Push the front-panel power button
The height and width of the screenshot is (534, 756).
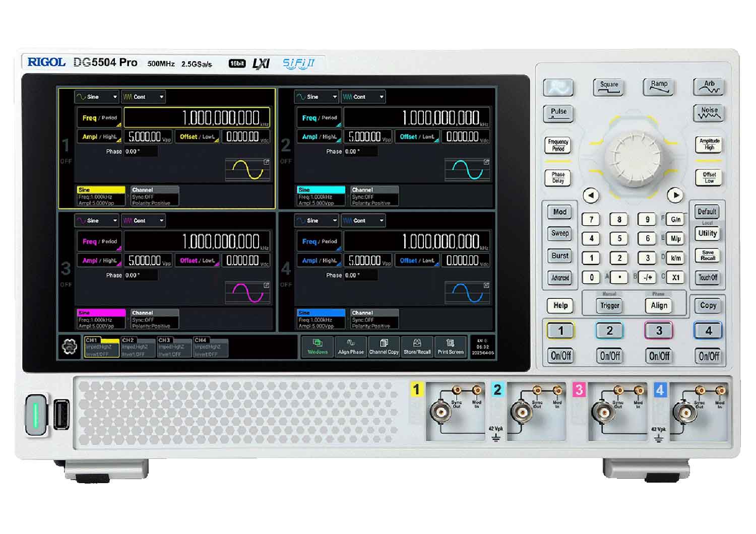click(36, 415)
